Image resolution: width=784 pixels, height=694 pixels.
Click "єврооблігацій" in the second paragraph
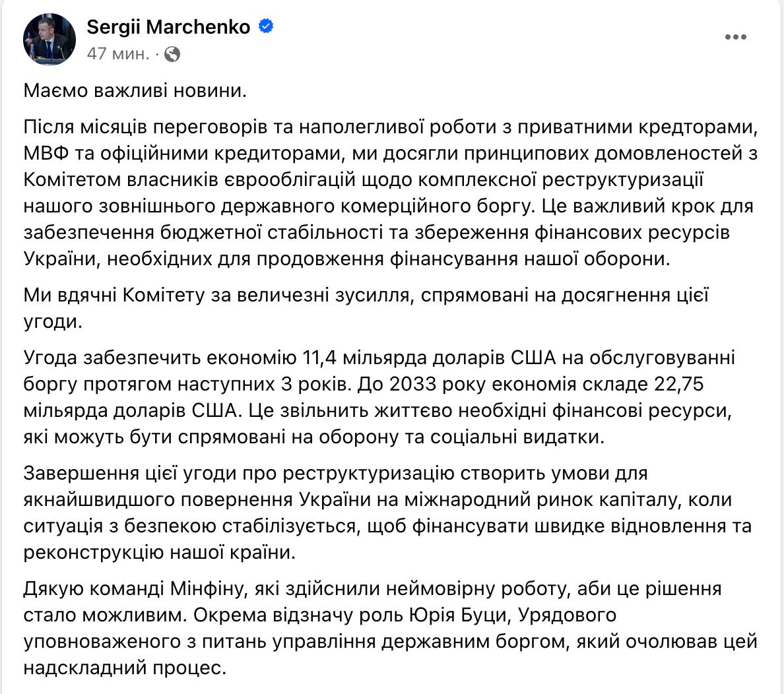coord(308,179)
